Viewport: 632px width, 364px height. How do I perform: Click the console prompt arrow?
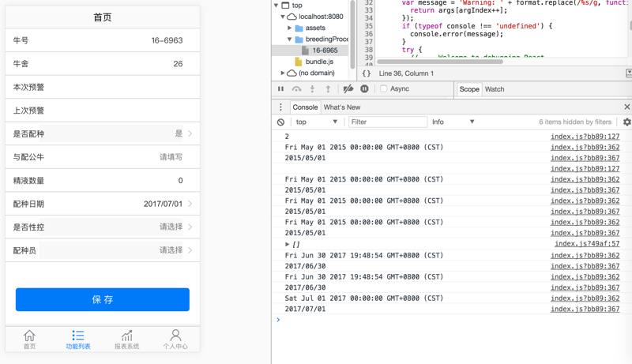(x=278, y=320)
